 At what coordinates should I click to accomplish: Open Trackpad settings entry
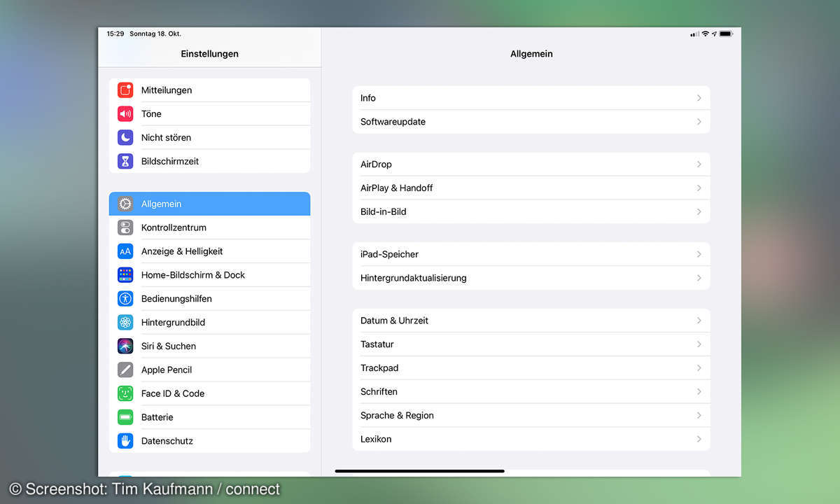point(531,368)
